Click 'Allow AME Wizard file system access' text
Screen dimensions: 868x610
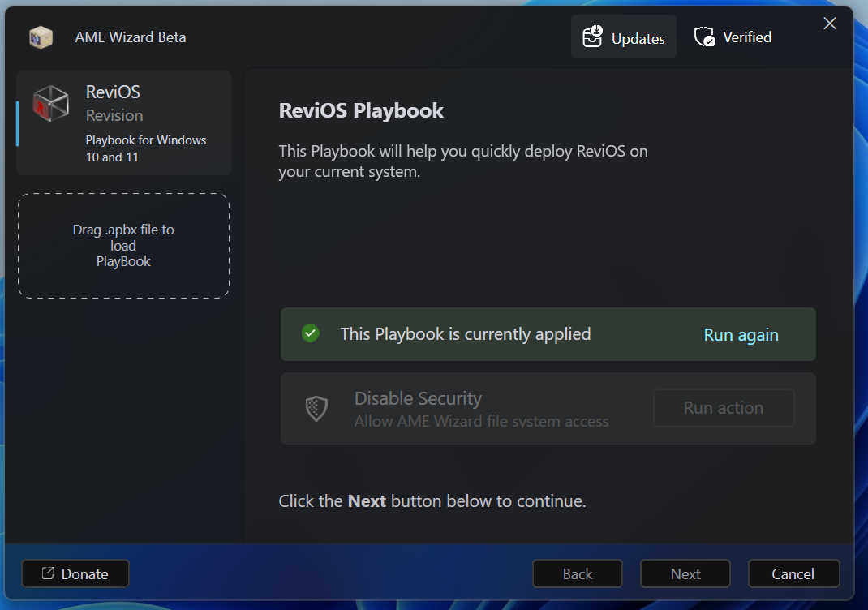click(482, 421)
